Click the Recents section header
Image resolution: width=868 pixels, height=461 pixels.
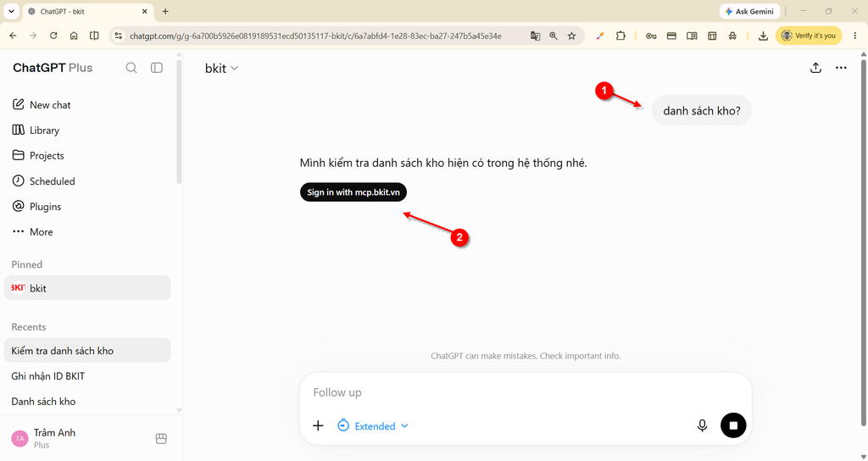(x=28, y=327)
